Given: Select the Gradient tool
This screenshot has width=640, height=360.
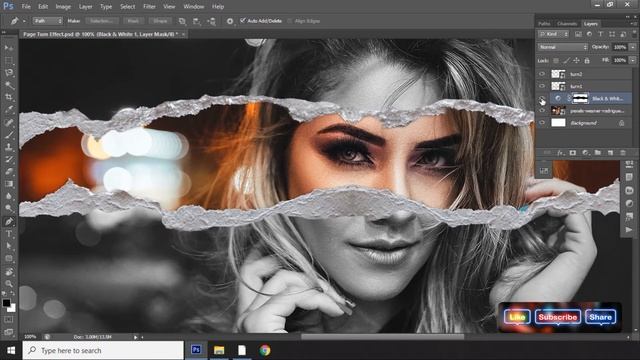Looking at the screenshot, I should coord(9,184).
